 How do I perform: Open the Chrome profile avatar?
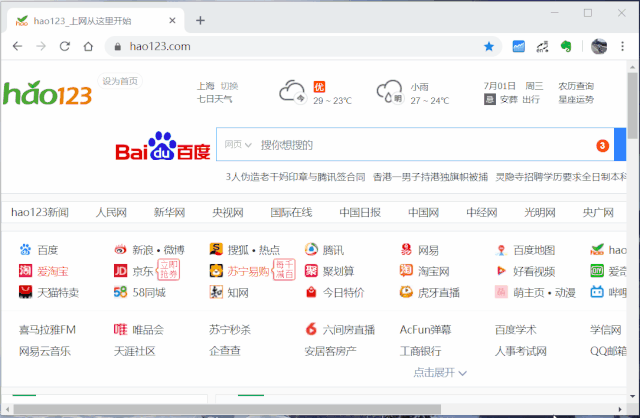click(x=599, y=46)
